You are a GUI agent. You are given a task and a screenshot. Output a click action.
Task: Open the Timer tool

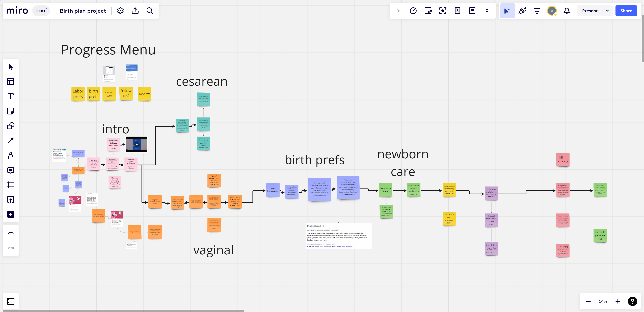(413, 11)
